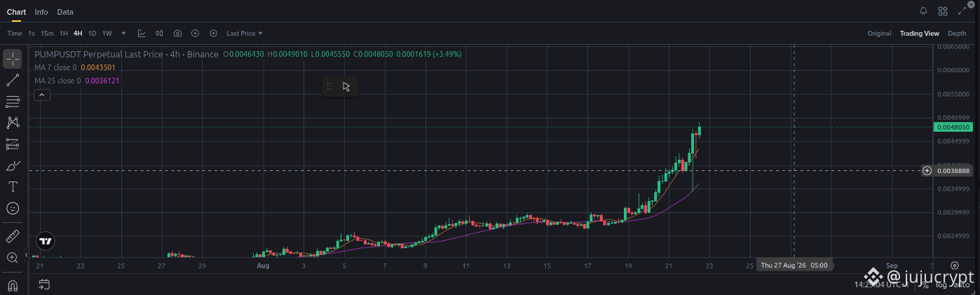Open the technical indicators chart icon
980x295 pixels.
142,33
